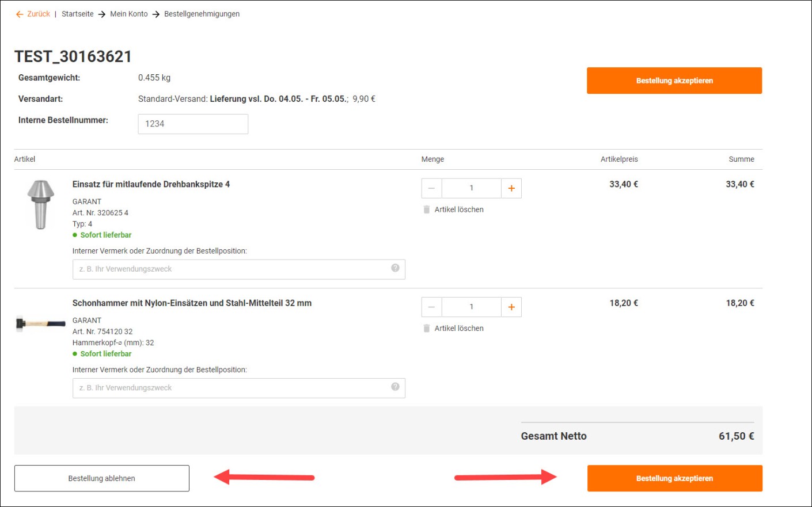This screenshot has height=507, width=812.
Task: Increase Schonhammer quantity with plus button
Action: pyautogui.click(x=511, y=307)
